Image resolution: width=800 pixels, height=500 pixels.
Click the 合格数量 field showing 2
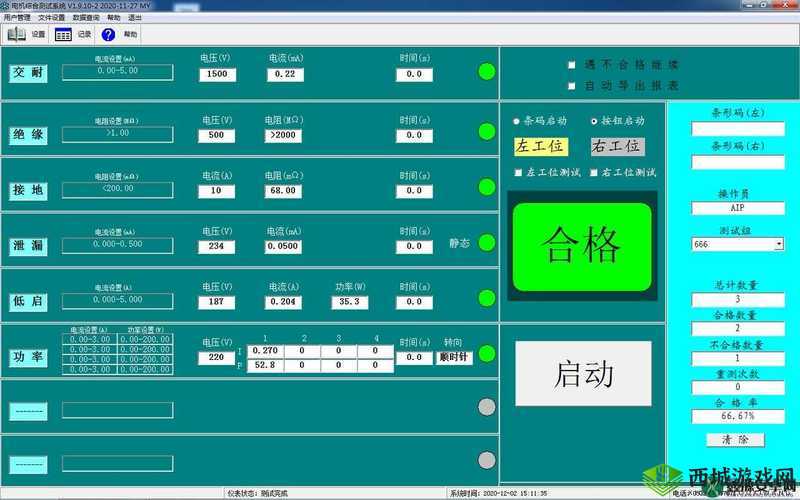click(x=738, y=329)
